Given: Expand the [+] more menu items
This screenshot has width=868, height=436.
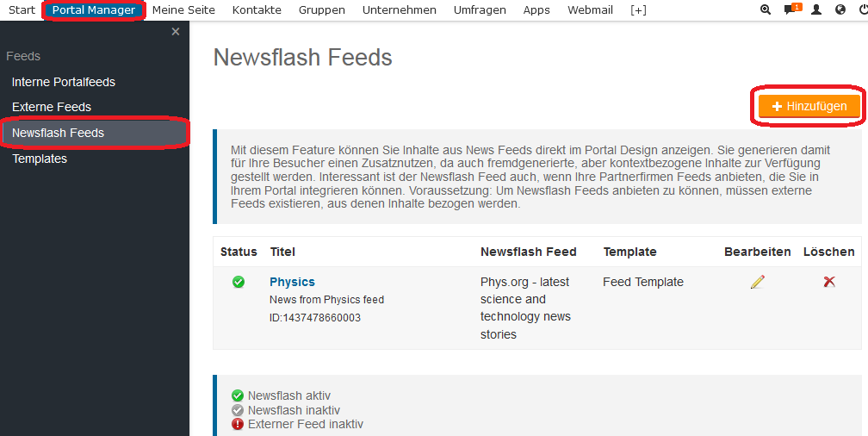Looking at the screenshot, I should point(638,10).
